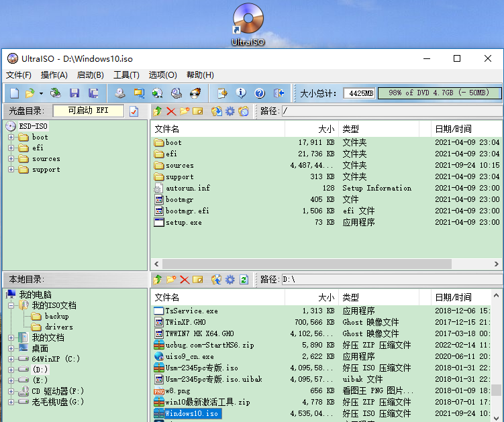Open the 文件(F) menu

(x=19, y=75)
